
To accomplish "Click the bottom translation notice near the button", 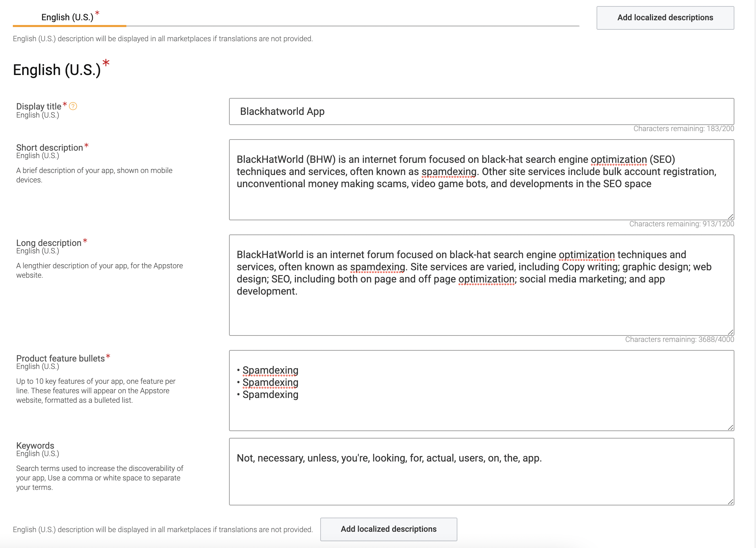I will click(163, 530).
